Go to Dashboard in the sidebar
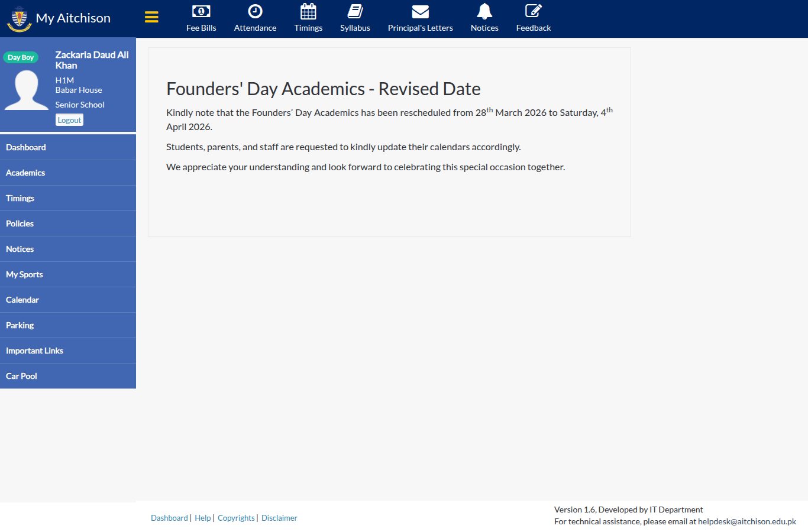The image size is (808, 532). click(68, 147)
